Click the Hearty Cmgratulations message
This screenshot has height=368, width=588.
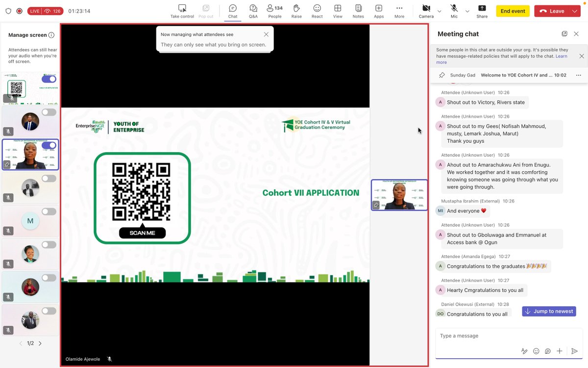click(485, 290)
